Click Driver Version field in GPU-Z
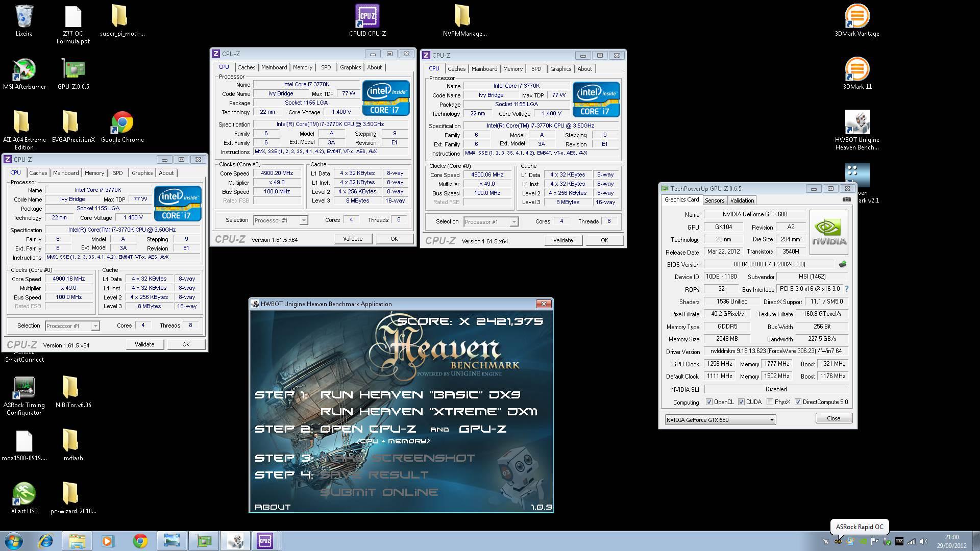Screen dimensions: 980x551 tap(776, 351)
